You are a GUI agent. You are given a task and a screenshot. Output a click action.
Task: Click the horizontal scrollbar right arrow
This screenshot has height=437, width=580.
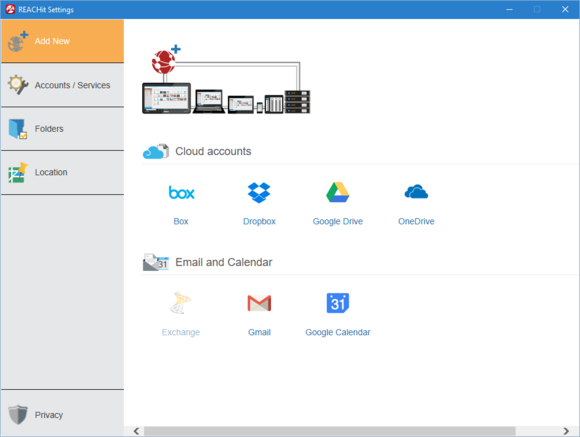point(566,431)
